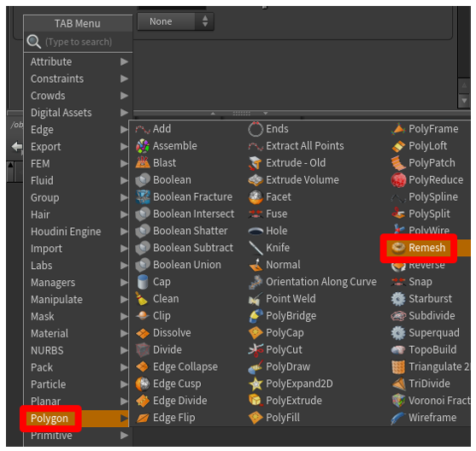Select the Cap cylinder icon

tap(143, 282)
